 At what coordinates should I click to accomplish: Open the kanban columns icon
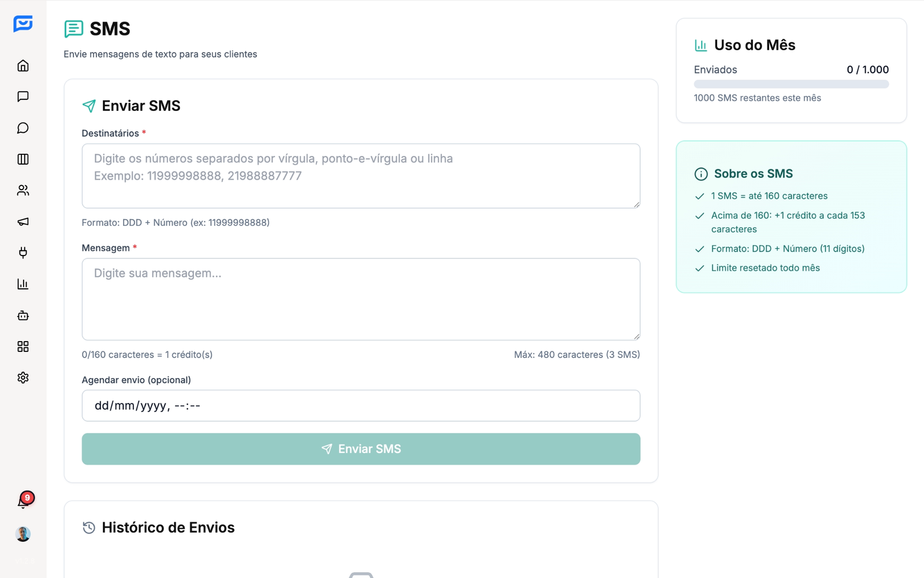pos(23,159)
